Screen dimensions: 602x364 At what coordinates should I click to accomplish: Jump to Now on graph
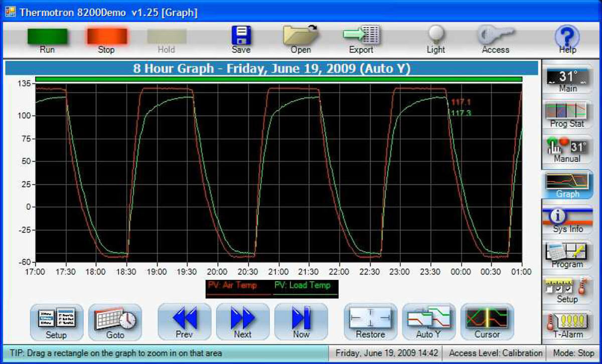tap(301, 322)
